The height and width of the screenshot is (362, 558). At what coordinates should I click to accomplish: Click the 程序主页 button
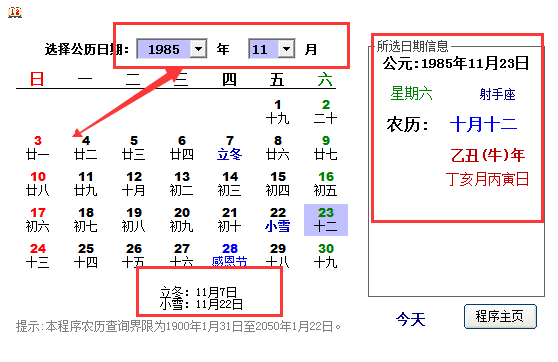pos(500,316)
